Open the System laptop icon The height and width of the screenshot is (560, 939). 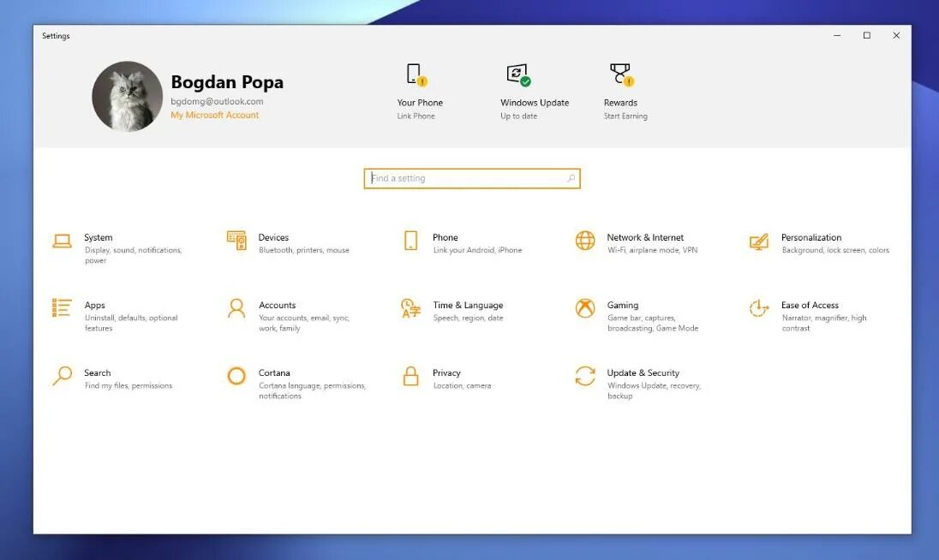(63, 241)
